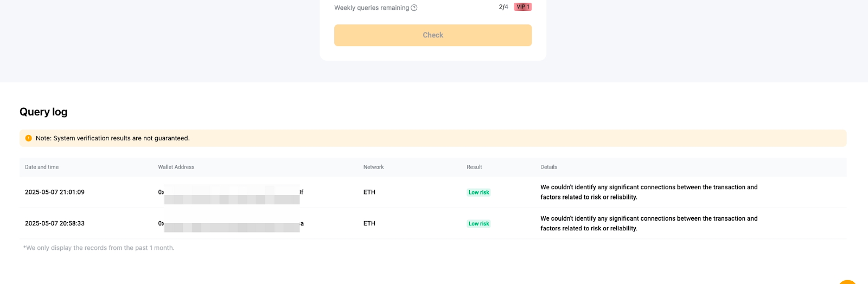Click the Result column header

coord(474,167)
